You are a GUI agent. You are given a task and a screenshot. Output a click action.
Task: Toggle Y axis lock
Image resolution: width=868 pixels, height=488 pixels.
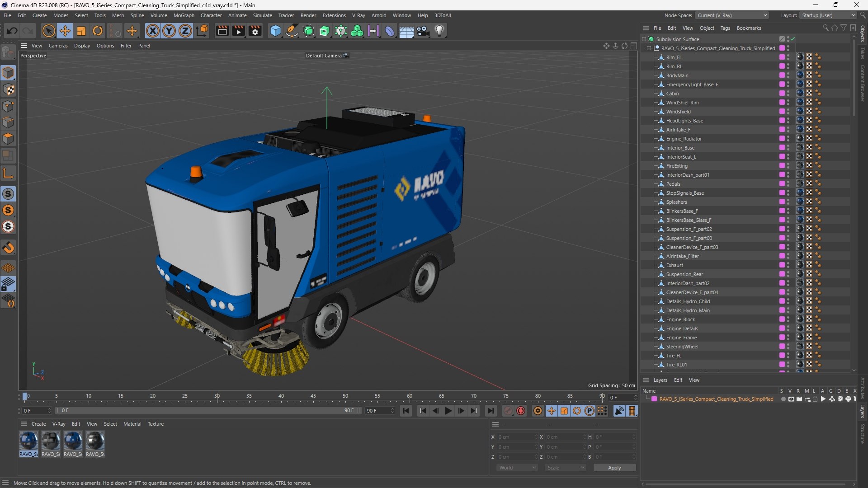click(x=169, y=31)
